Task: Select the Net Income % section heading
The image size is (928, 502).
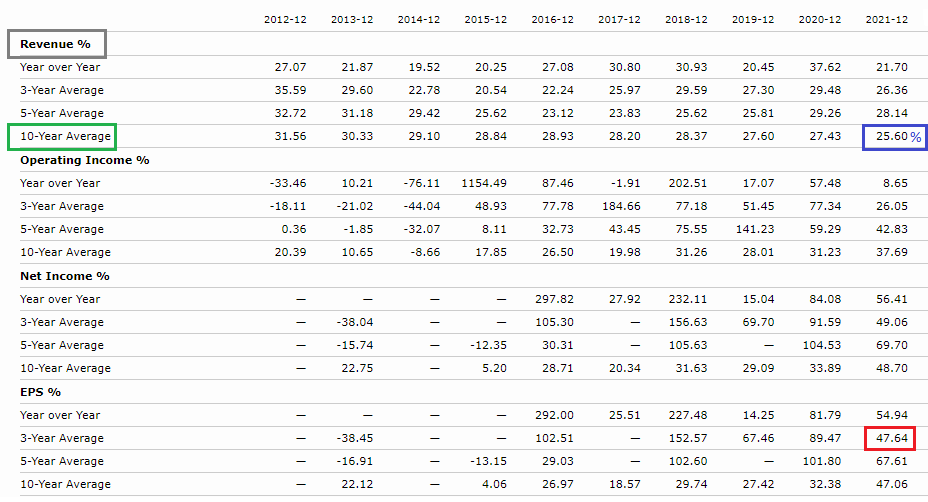Action: coord(64,276)
